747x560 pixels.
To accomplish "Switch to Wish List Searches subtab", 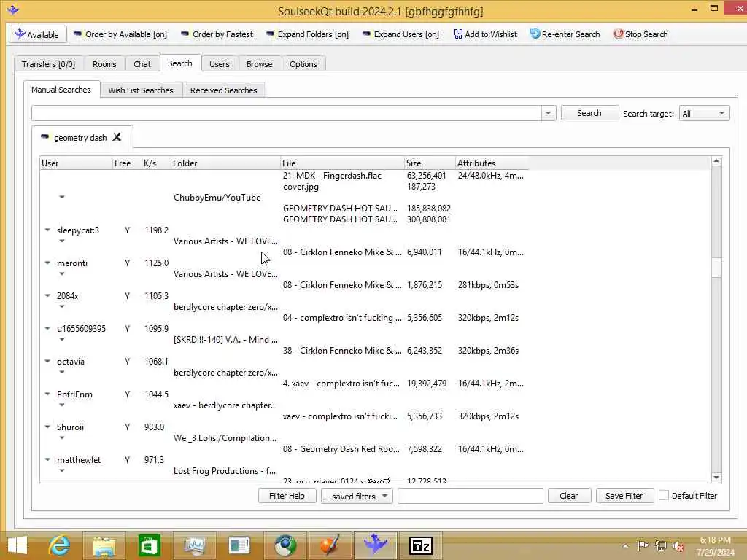I will click(141, 90).
